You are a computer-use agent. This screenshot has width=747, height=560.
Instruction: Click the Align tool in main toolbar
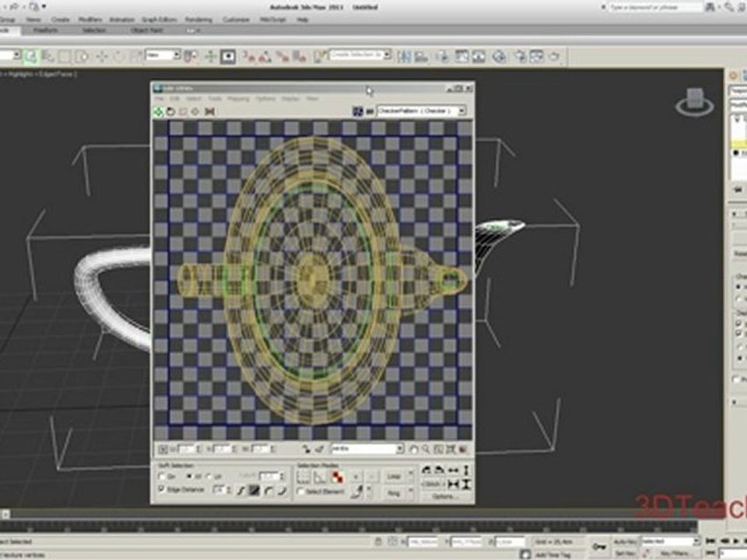click(422, 57)
